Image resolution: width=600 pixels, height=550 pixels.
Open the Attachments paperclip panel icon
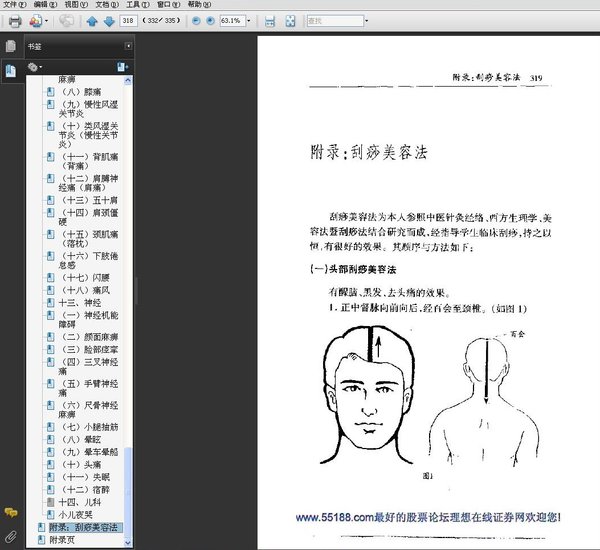tap(11, 537)
